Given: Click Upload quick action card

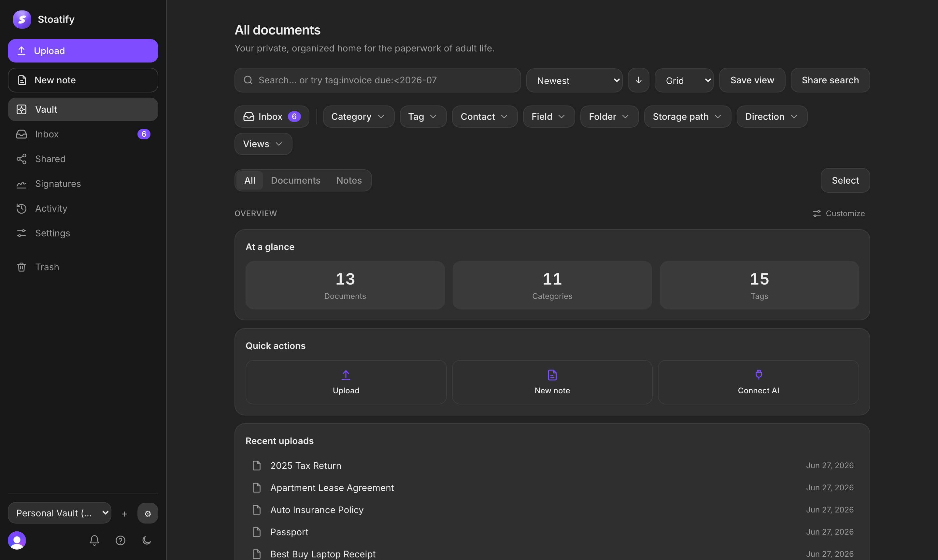Looking at the screenshot, I should [346, 382].
